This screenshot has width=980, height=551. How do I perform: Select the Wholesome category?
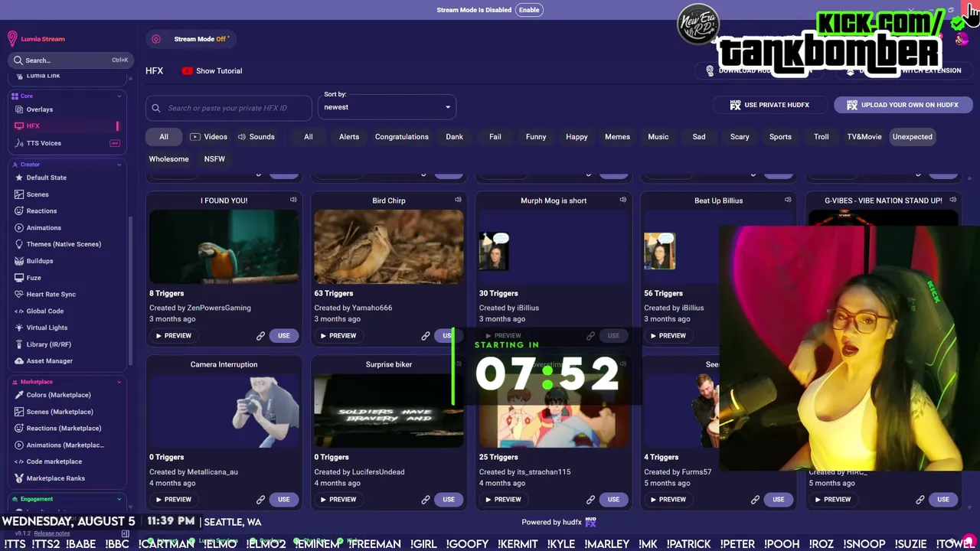click(168, 159)
